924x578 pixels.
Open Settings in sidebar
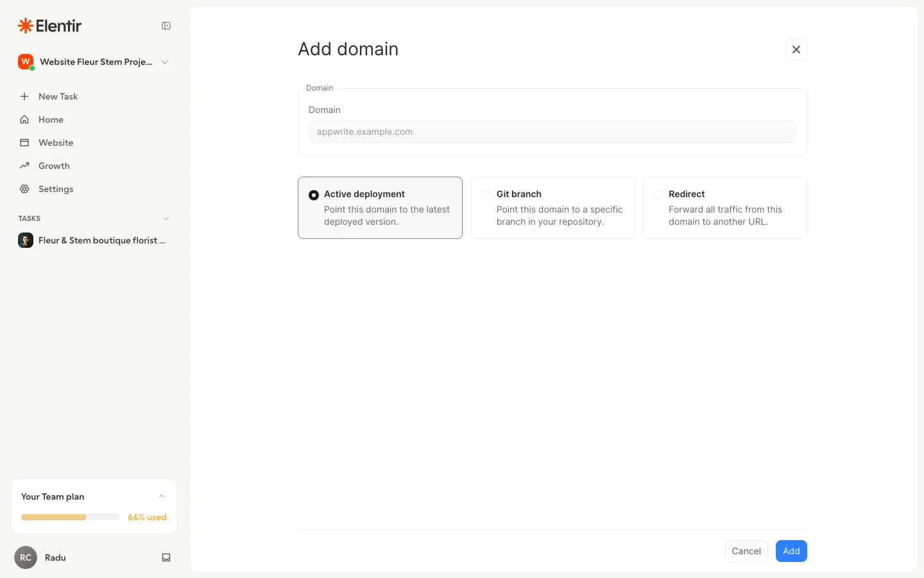click(x=94, y=189)
